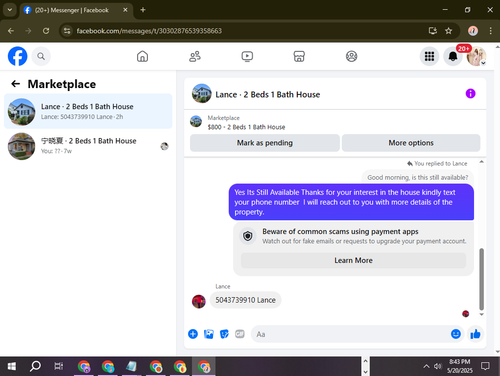
Task: Open the account profile picture menu
Action: (x=476, y=56)
